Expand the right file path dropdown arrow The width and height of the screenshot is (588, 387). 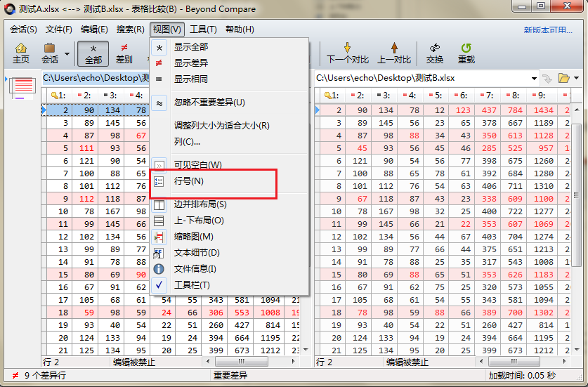[x=534, y=79]
